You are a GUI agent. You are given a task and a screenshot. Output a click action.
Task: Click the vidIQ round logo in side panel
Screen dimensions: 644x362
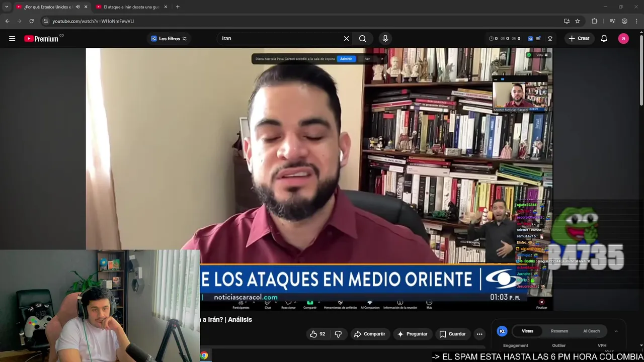point(502,331)
